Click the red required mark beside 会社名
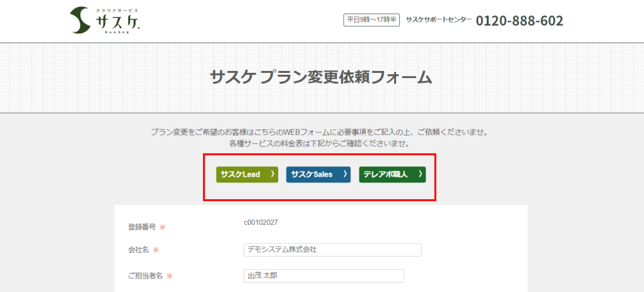Viewport: 644px width, 292px height. tap(156, 250)
